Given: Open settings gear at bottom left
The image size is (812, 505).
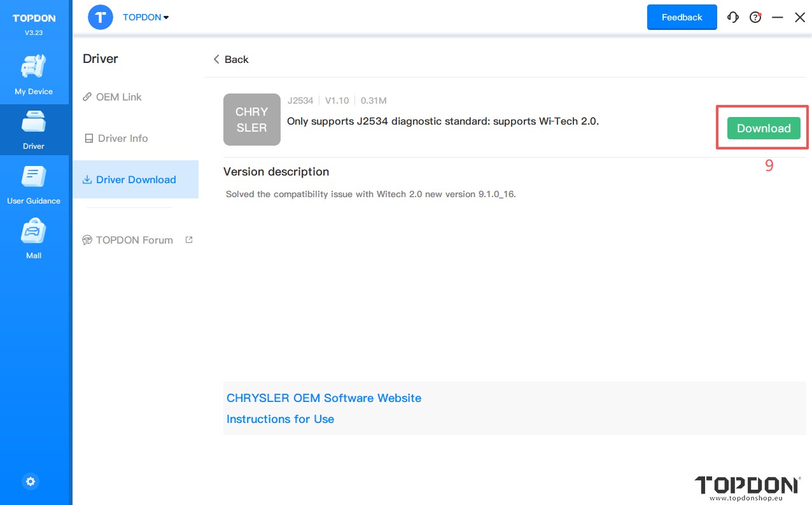Looking at the screenshot, I should 31,481.
